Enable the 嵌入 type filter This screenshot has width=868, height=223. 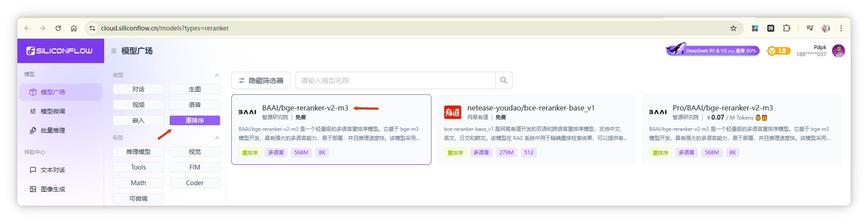pyautogui.click(x=138, y=120)
